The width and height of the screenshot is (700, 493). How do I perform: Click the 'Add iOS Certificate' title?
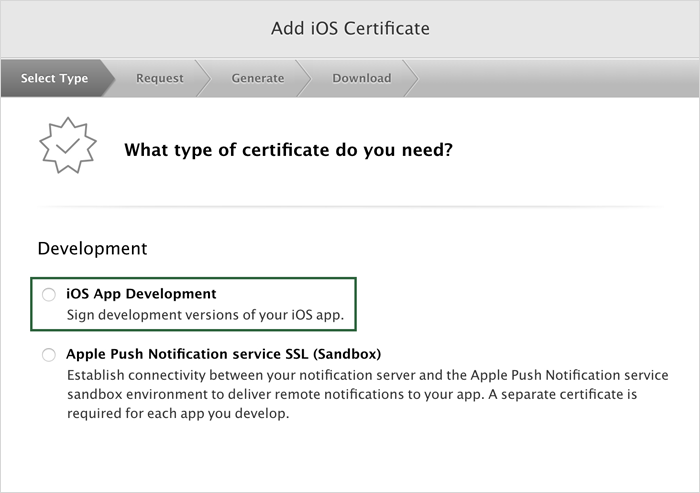point(350,29)
